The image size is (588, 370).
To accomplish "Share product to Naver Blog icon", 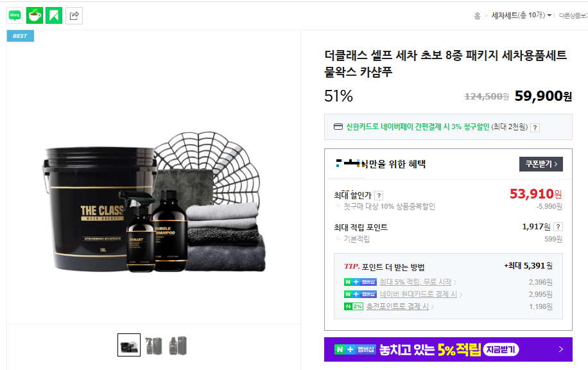I will click(15, 15).
